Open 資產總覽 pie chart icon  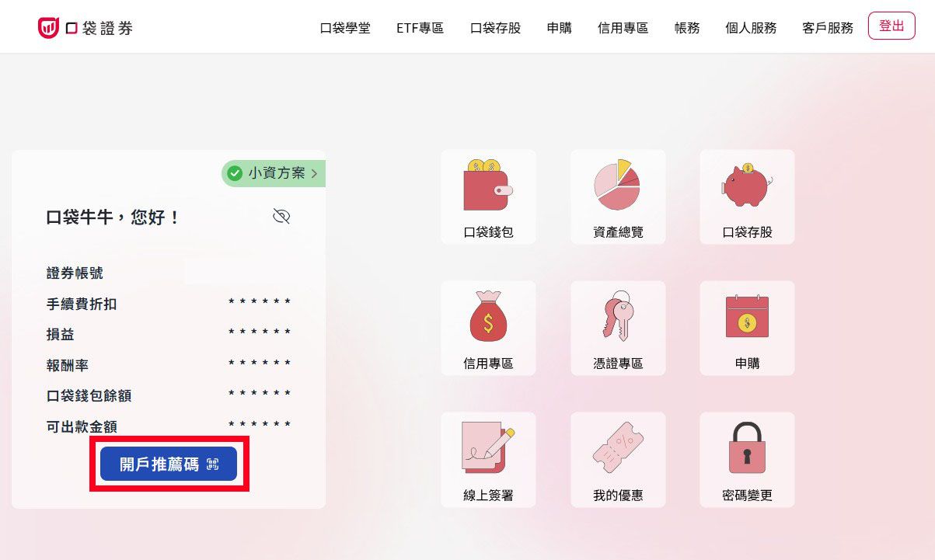[x=618, y=197]
